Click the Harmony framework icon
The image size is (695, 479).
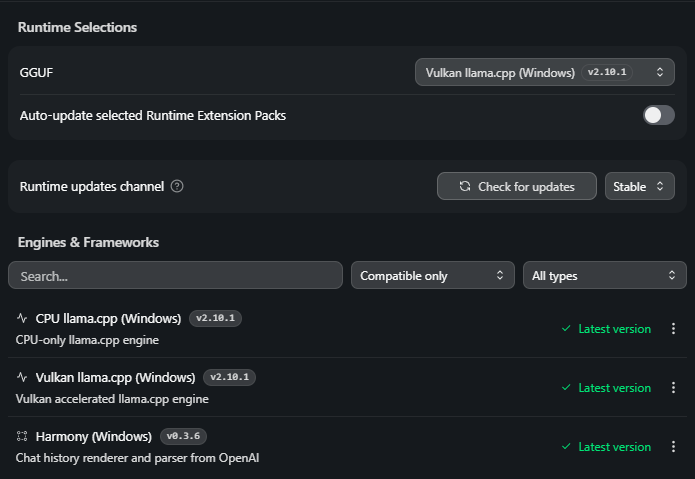pos(23,436)
